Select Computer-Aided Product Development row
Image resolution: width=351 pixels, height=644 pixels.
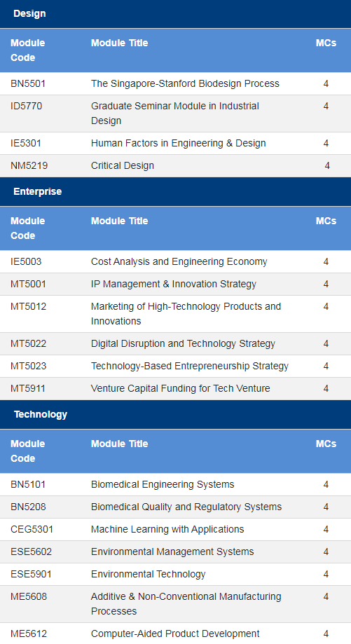pyautogui.click(x=175, y=633)
